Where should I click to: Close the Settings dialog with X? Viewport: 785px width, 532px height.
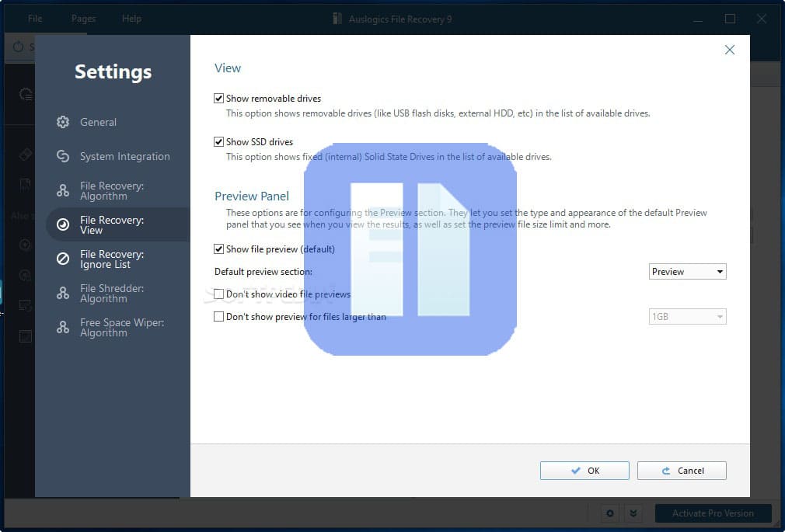pyautogui.click(x=730, y=50)
